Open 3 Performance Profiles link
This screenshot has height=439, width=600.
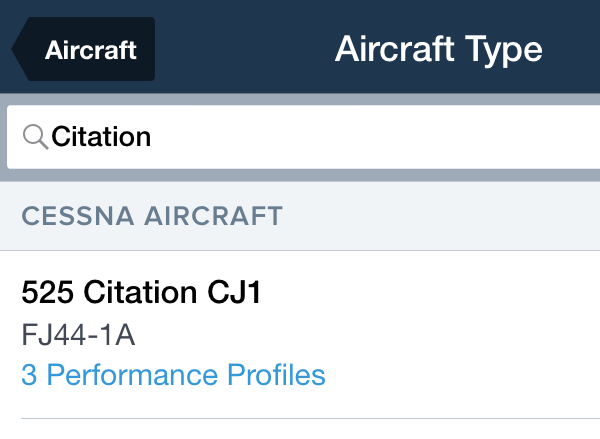(x=173, y=375)
